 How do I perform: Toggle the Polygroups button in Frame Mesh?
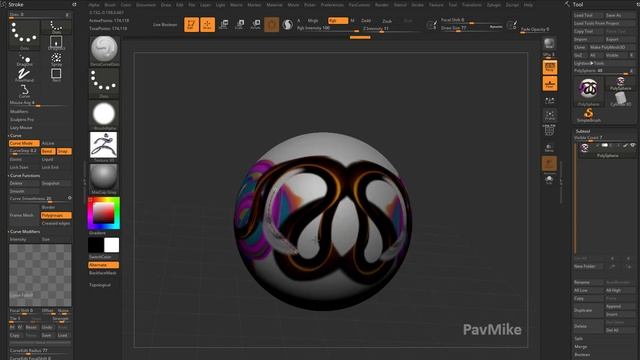pyautogui.click(x=56, y=215)
